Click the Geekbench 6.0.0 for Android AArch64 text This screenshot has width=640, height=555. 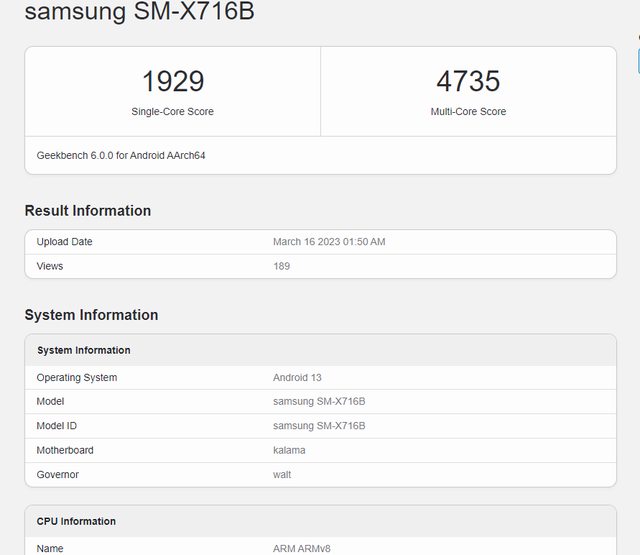tap(121, 156)
